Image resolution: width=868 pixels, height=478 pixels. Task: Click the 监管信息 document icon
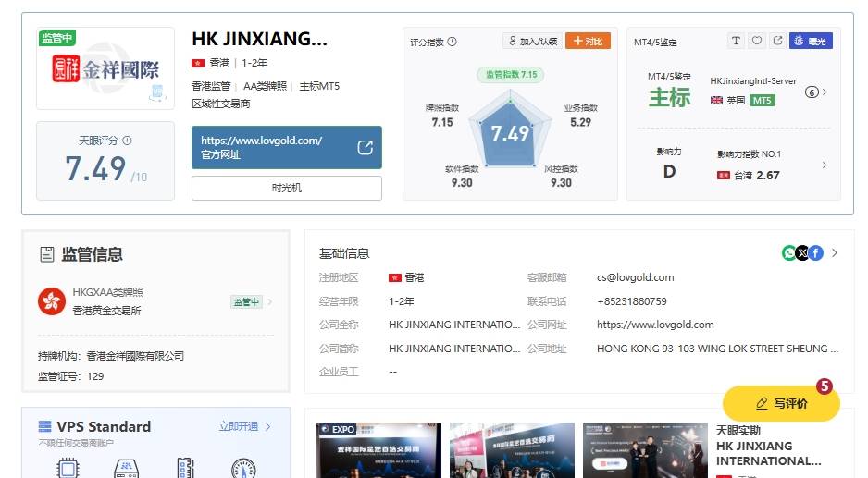pyautogui.click(x=47, y=254)
